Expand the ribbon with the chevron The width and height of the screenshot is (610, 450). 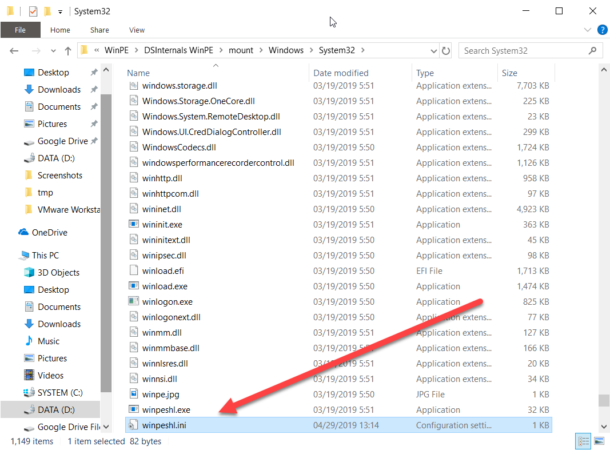pyautogui.click(x=588, y=30)
